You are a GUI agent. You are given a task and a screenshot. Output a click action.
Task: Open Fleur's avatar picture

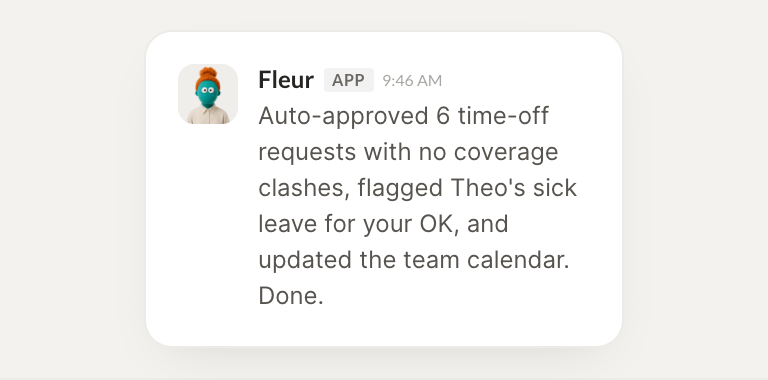click(208, 94)
